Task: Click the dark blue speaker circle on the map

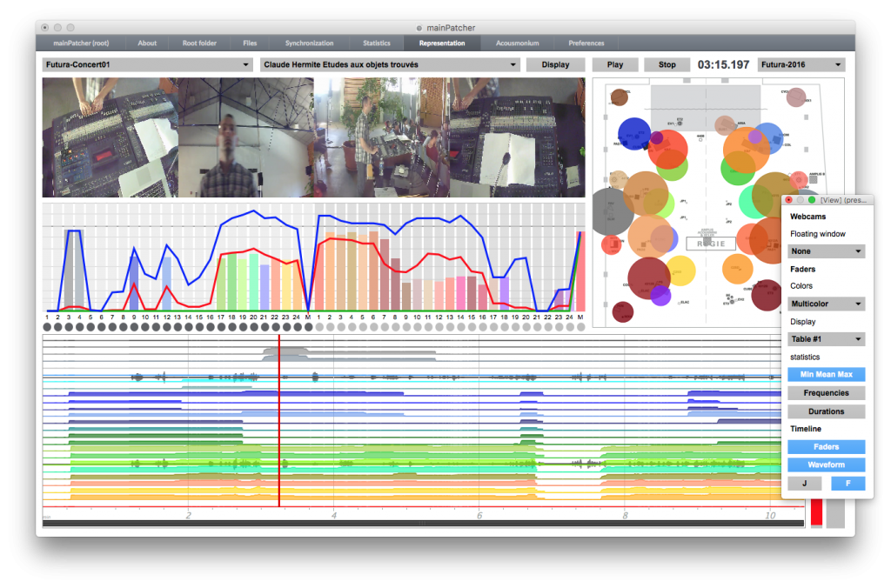Action: 633,134
